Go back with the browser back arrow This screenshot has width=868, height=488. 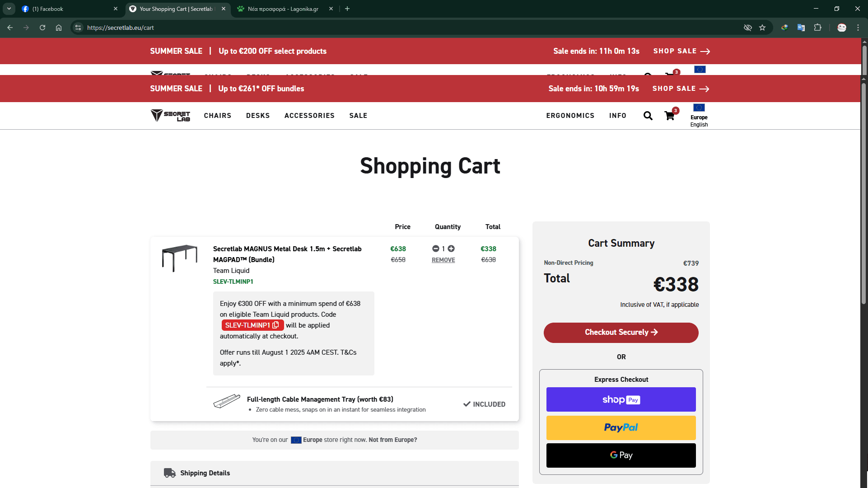click(10, 28)
